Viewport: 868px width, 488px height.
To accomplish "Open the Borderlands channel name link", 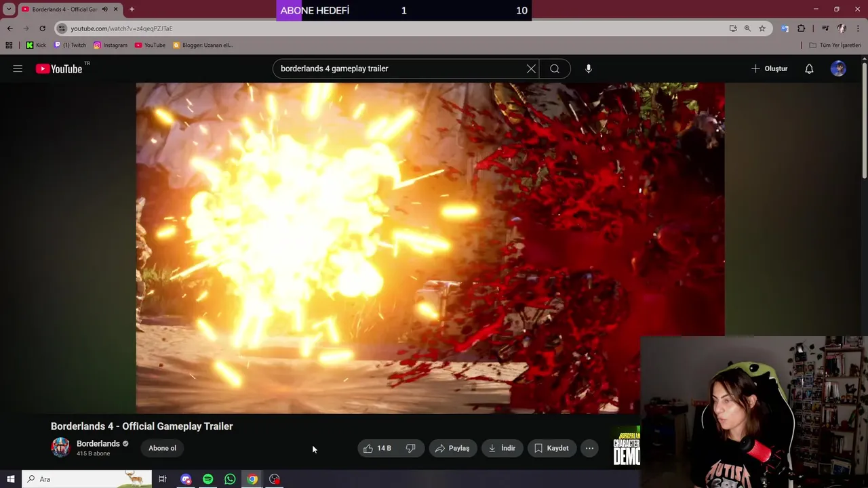I will click(x=98, y=443).
